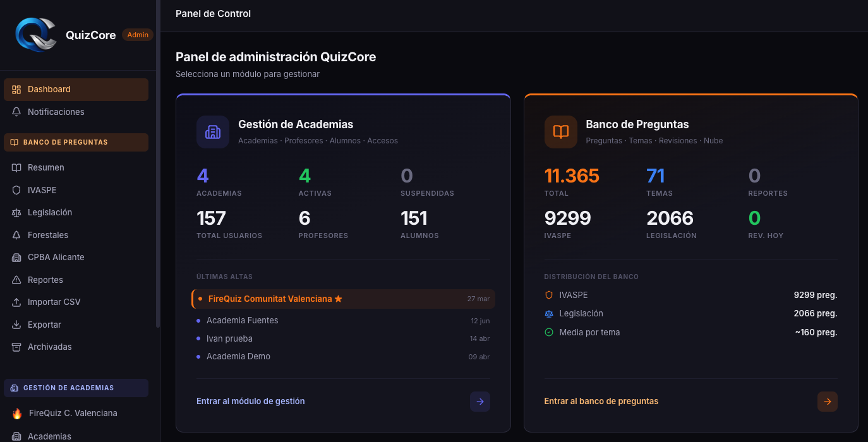Viewport: 868px width, 442px height.
Task: Click the '~160 preg.' media value
Action: [x=816, y=332]
